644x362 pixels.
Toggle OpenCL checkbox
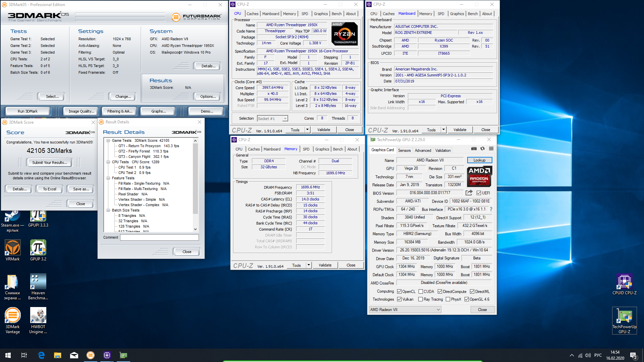click(x=399, y=292)
